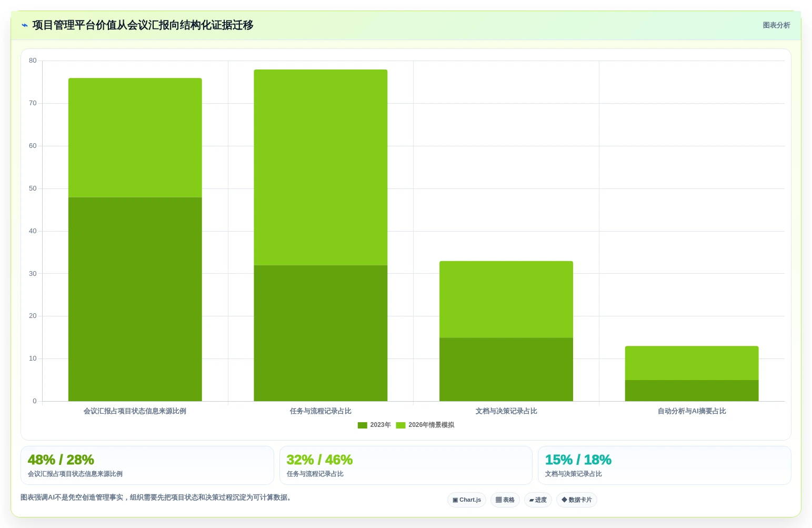812x528 pixels.
Task: Click the 会议汇报占项目状态信息来源比例 x-axis label
Action: point(135,411)
